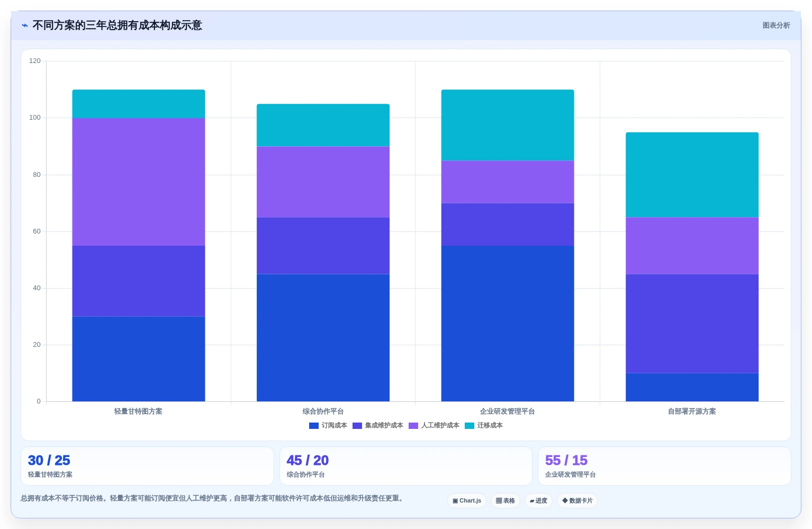Screen dimensions: 812x529
Task: Click the chart title 不同方案的三年总拥有成本构成示意
Action: coord(117,25)
